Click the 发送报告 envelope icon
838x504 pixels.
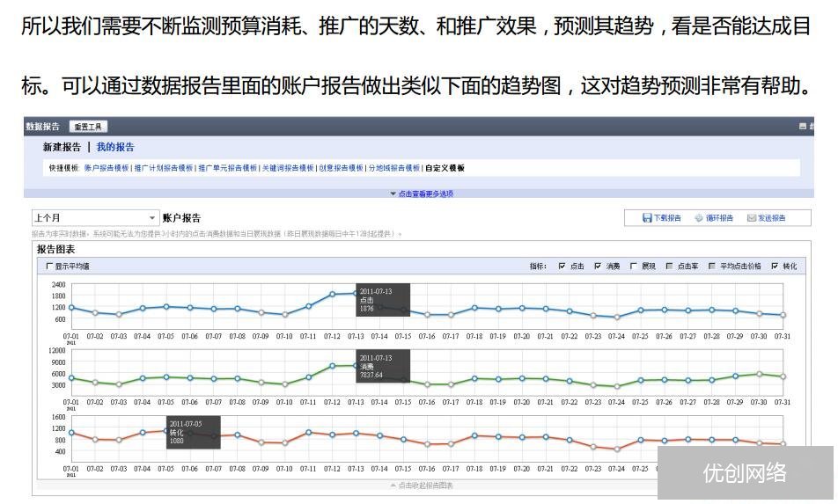tap(752, 218)
